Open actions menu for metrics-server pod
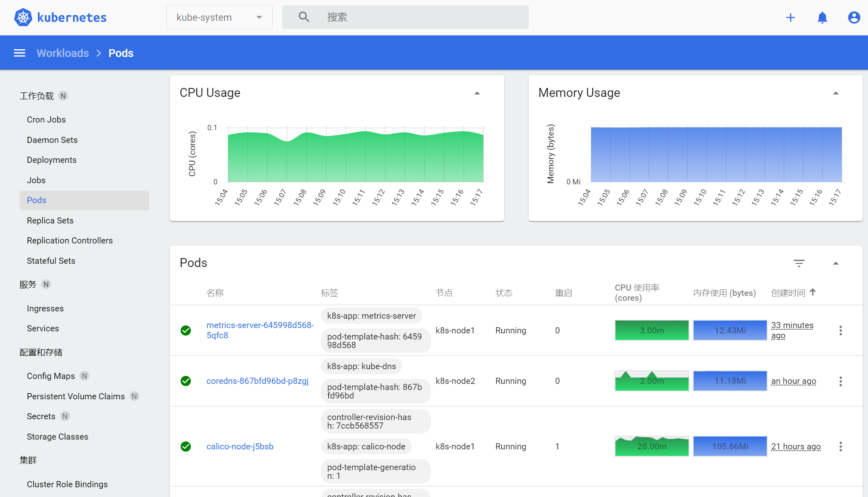868x497 pixels. coord(840,331)
